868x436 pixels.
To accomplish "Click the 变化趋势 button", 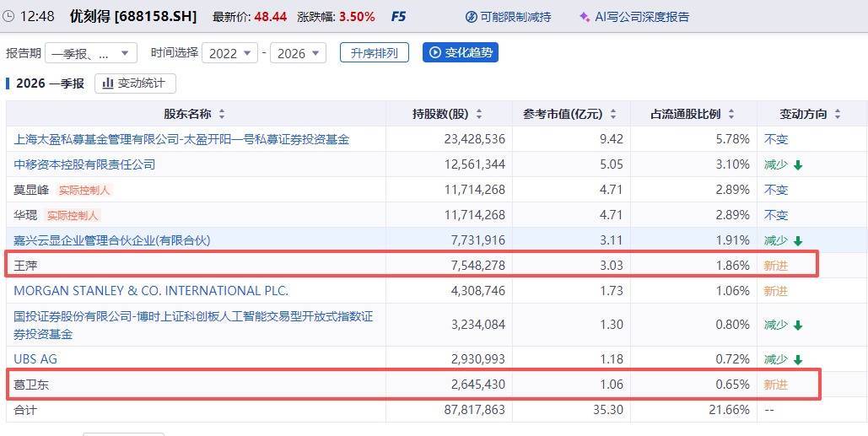I will click(x=460, y=52).
